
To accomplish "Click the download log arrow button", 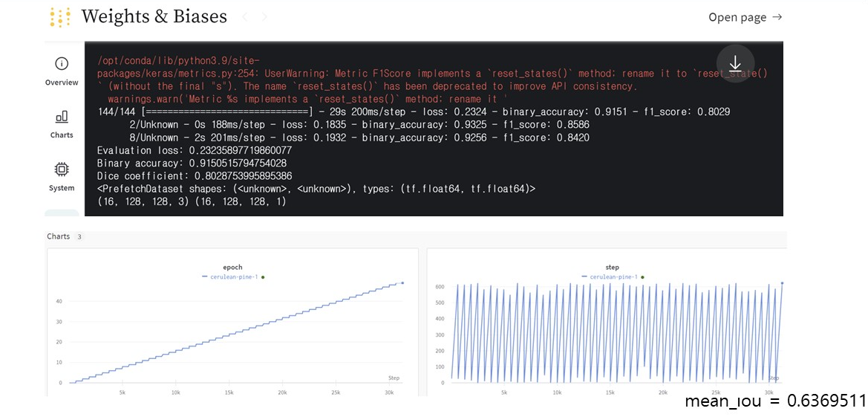I will pos(735,63).
